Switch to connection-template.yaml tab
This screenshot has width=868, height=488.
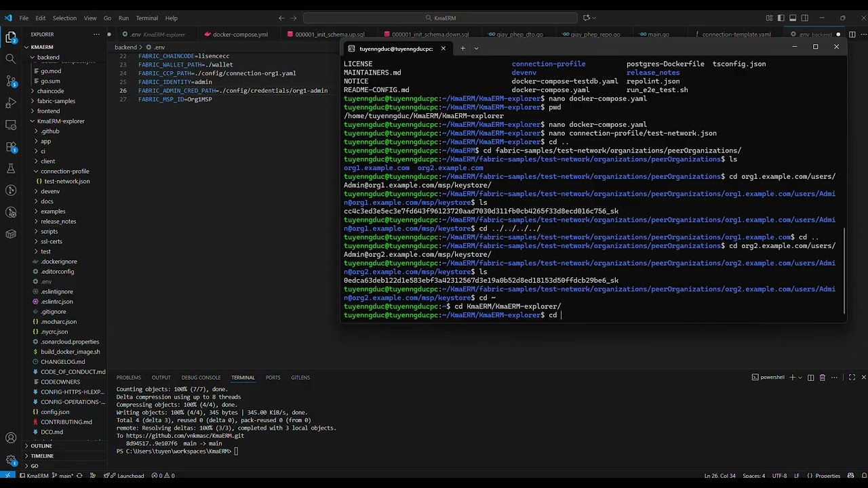(x=736, y=34)
